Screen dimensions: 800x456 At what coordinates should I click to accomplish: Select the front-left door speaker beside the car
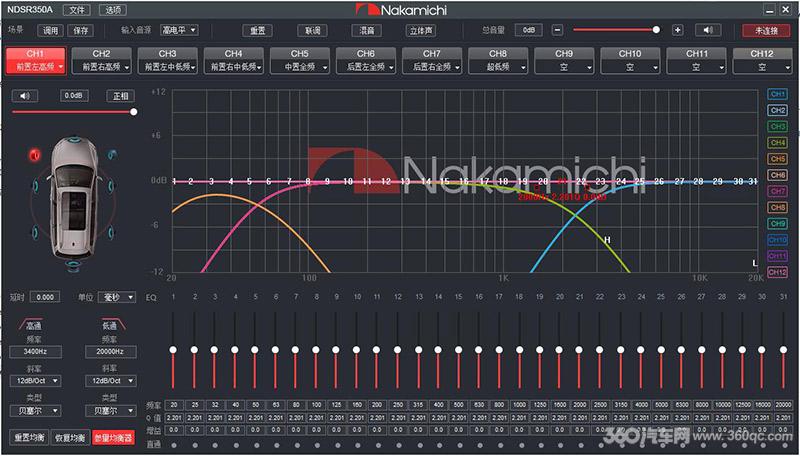tap(35, 186)
